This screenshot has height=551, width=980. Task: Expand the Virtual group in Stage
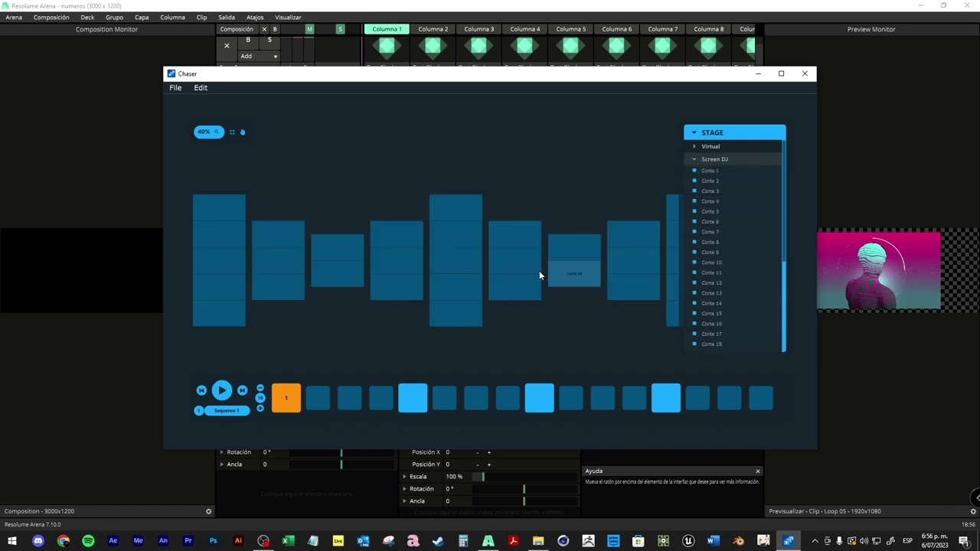pyautogui.click(x=694, y=146)
